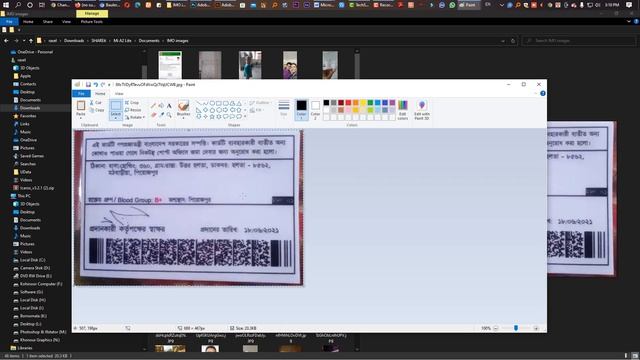Screen dimensions: 640x360
Task: Pick the yellow color swatch in Paint
Action: pos(363,103)
